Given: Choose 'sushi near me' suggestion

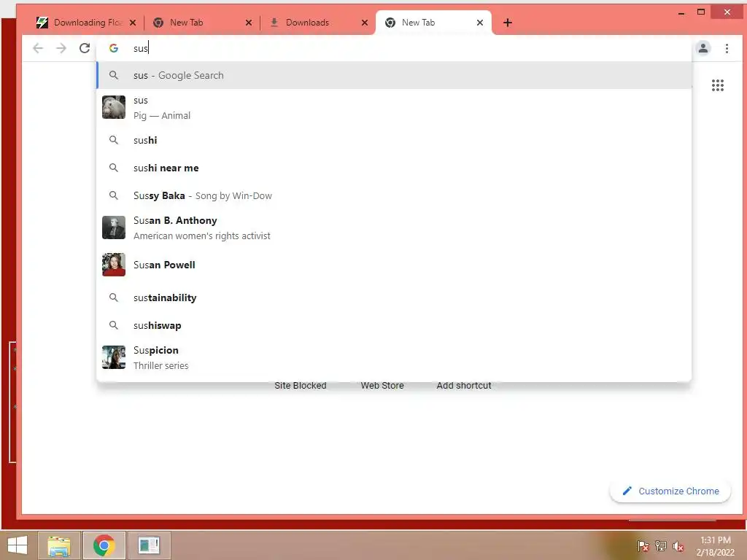Looking at the screenshot, I should (393, 168).
